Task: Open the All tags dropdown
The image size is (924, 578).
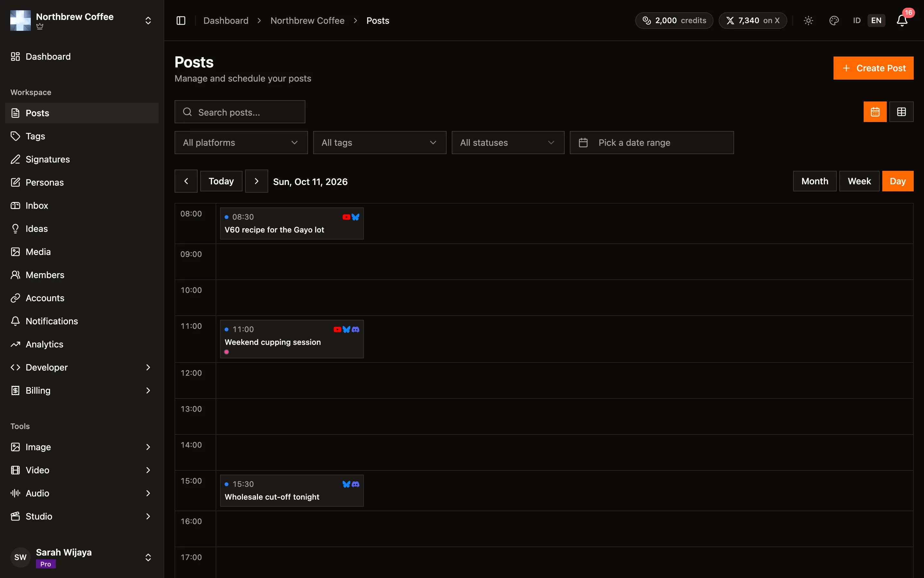Action: (380, 143)
